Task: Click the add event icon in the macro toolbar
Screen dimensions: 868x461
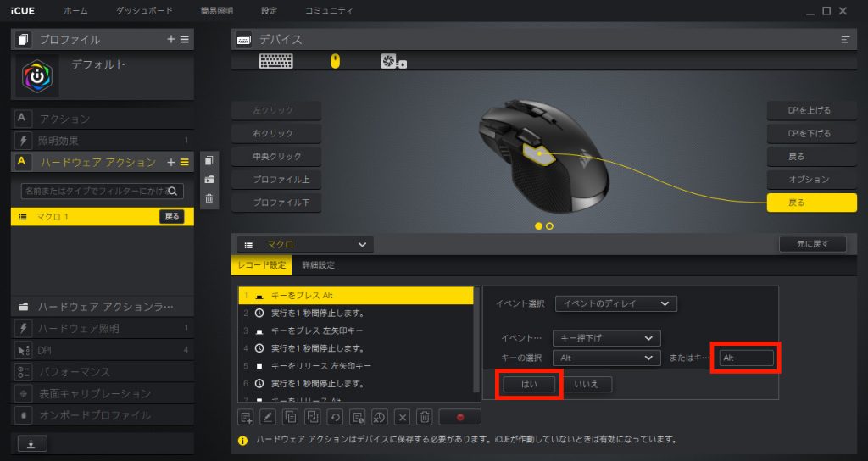Action: coord(246,417)
